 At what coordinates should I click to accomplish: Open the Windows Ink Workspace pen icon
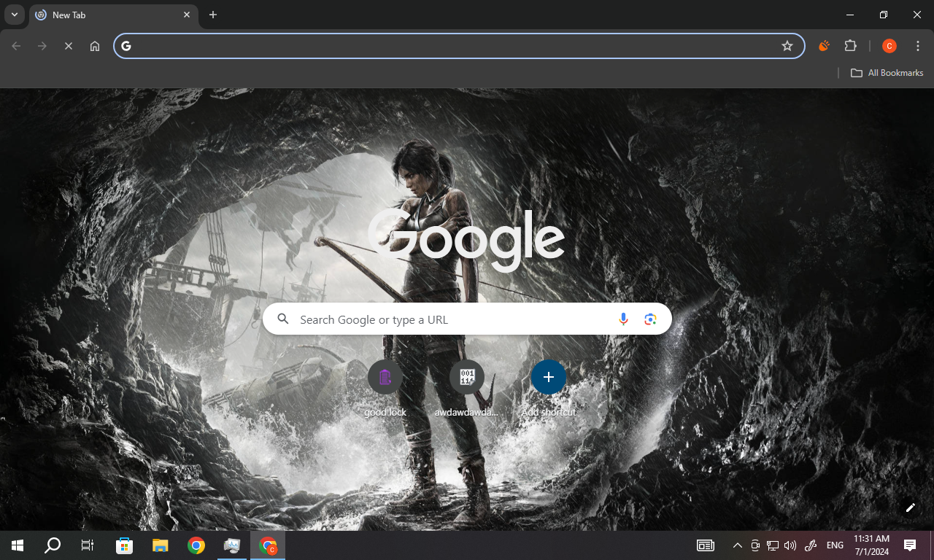[810, 545]
